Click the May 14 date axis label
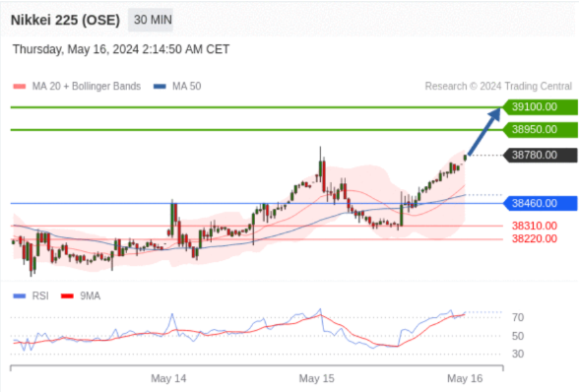The height and width of the screenshot is (392, 579). (168, 378)
